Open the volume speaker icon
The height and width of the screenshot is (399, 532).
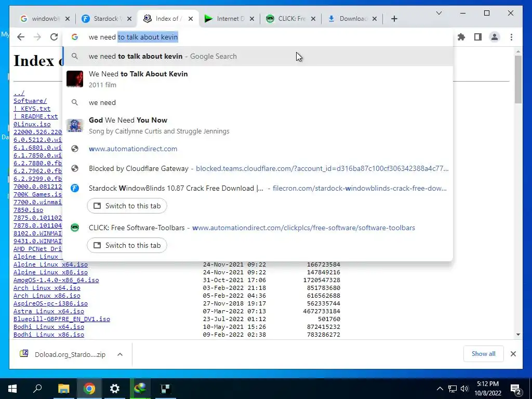(x=464, y=389)
